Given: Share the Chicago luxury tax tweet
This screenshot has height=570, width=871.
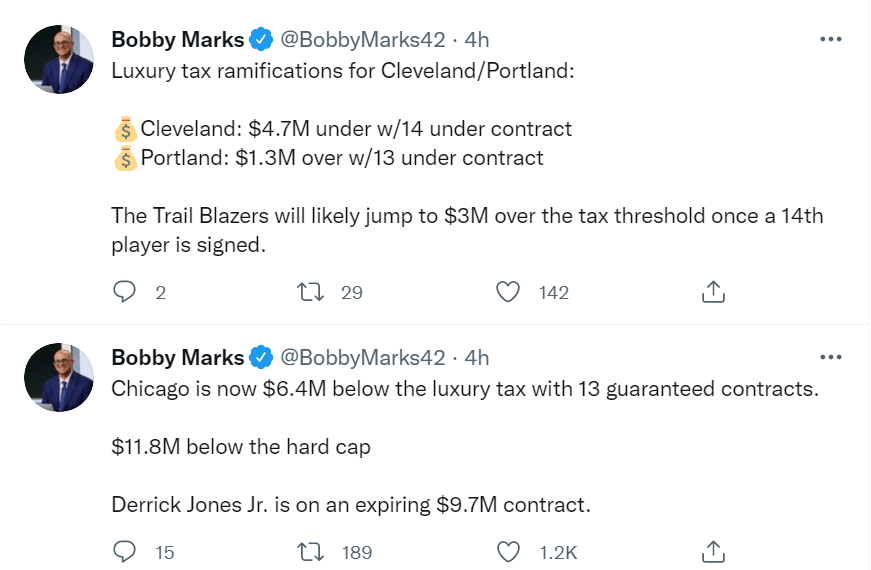Looking at the screenshot, I should click(712, 552).
